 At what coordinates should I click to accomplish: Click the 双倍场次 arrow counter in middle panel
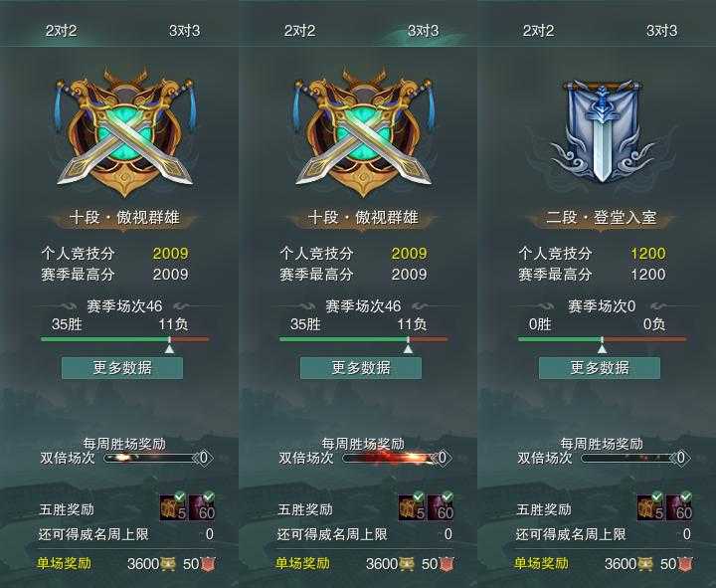[442, 458]
